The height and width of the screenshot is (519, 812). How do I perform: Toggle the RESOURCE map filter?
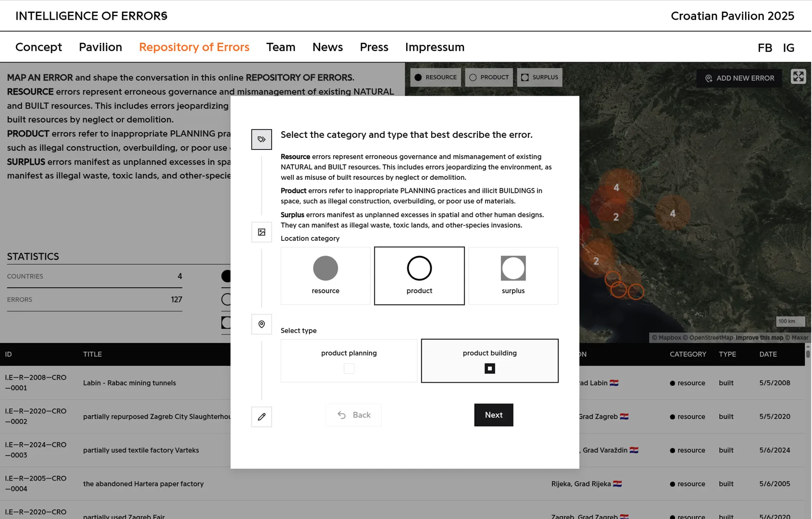pyautogui.click(x=436, y=77)
